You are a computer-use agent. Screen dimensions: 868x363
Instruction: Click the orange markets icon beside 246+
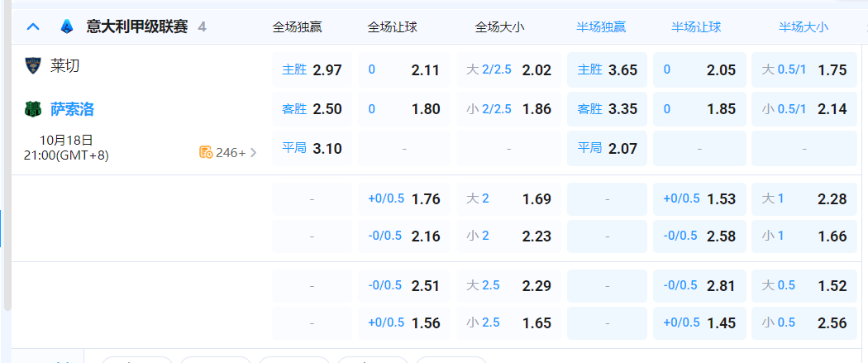(x=206, y=152)
